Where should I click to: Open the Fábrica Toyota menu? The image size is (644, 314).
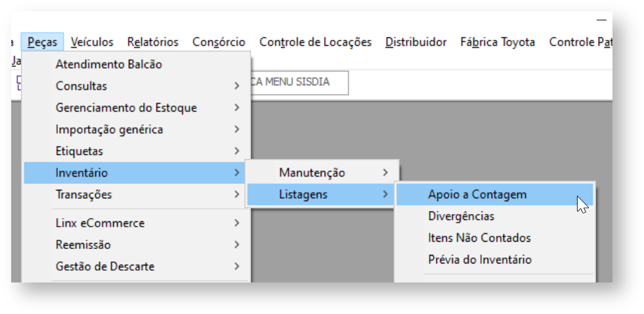(498, 42)
